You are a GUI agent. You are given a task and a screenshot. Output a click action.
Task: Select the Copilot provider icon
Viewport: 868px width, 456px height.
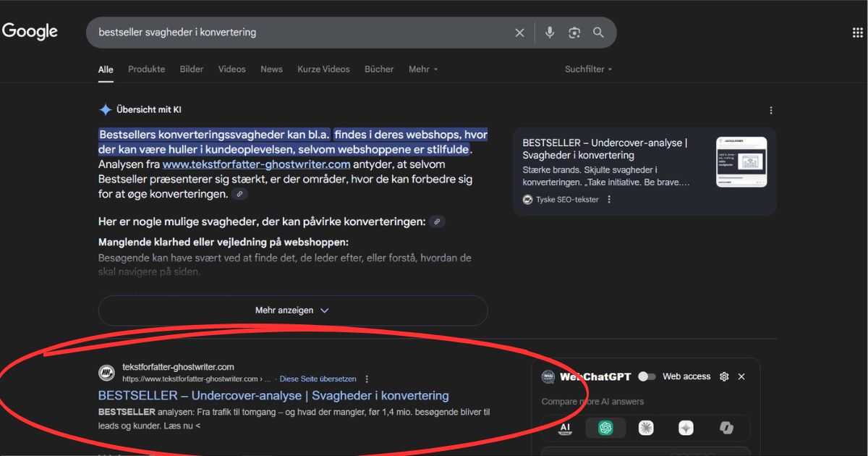click(x=727, y=428)
